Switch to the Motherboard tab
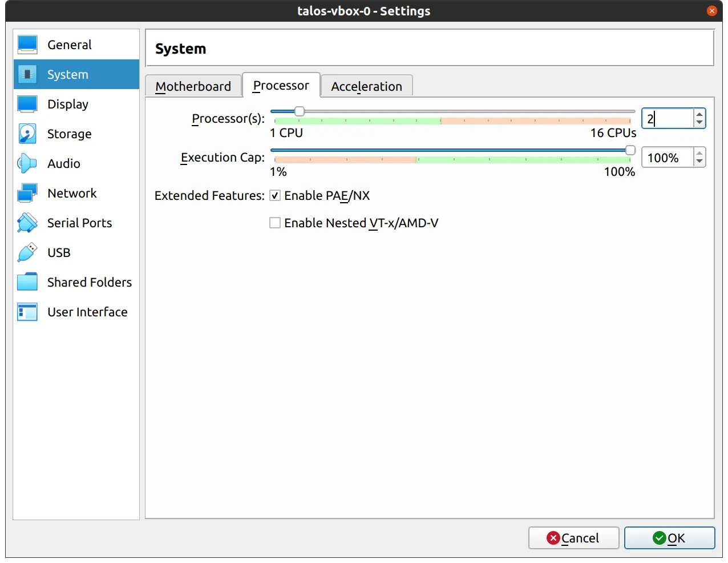 [x=193, y=86]
